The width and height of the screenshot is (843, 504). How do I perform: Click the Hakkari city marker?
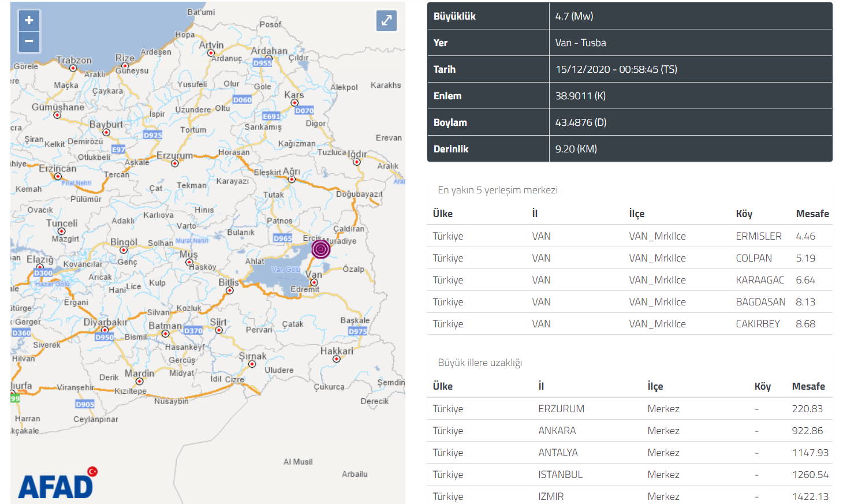click(x=337, y=359)
